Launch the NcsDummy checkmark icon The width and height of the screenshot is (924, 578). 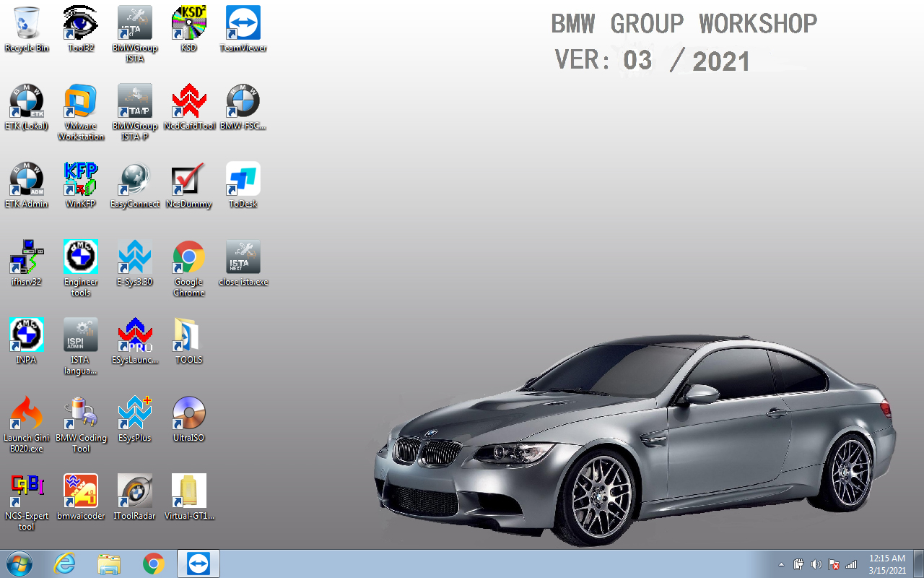coord(189,185)
